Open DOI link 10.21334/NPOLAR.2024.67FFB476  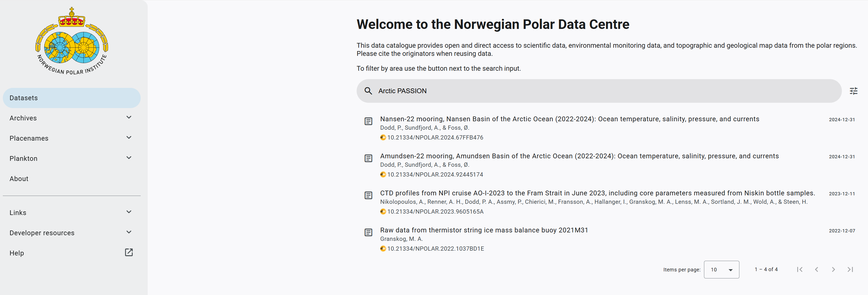point(435,138)
